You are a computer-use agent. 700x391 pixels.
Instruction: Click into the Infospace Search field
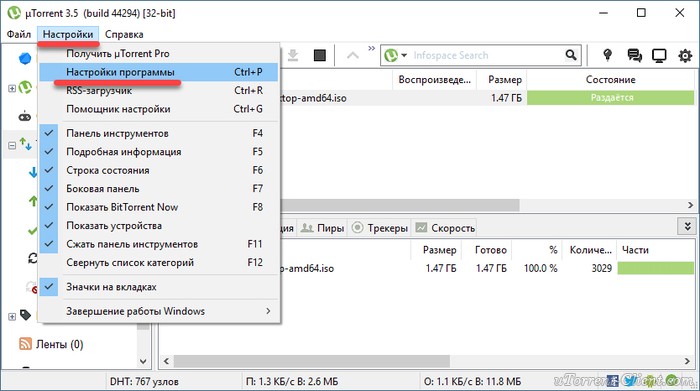487,55
